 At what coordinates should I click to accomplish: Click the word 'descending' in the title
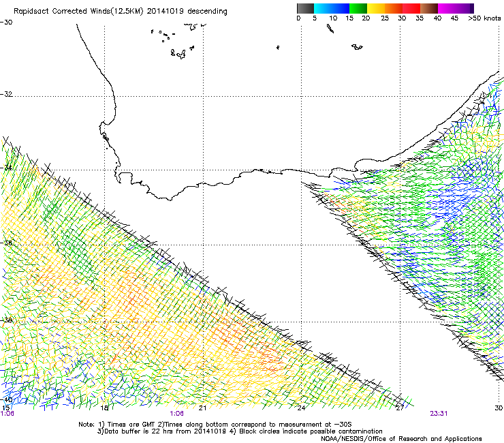pos(207,12)
